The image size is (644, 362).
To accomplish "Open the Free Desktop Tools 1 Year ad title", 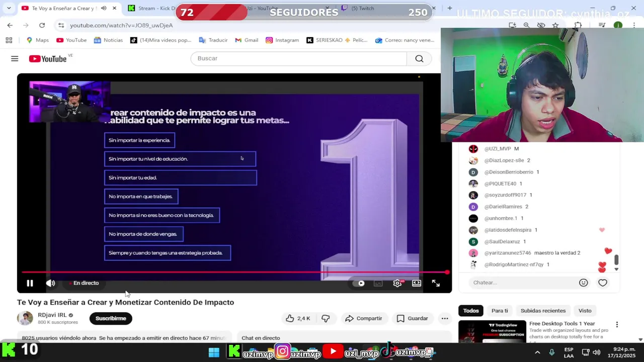I will point(562,324).
